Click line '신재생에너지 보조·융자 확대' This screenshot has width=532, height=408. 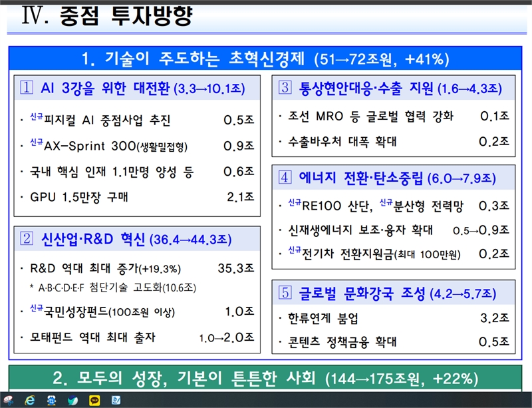tap(360, 230)
